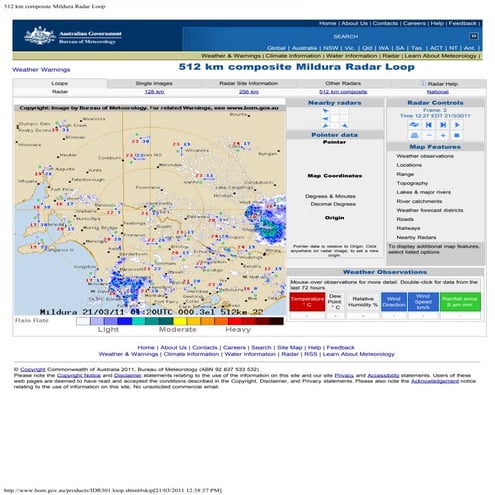The width and height of the screenshot is (495, 495).
Task: Stop the radar loop animation
Action: (x=457, y=135)
